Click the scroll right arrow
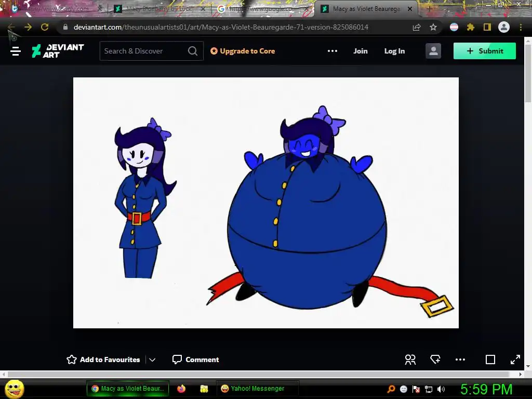 tap(521, 374)
